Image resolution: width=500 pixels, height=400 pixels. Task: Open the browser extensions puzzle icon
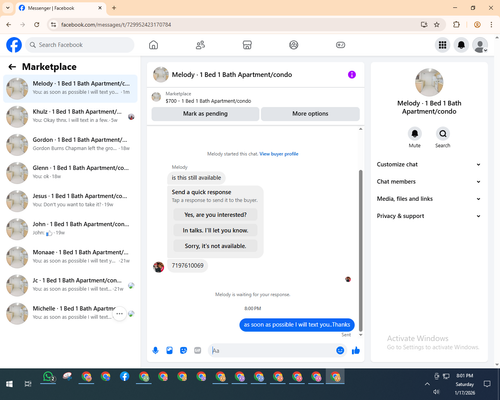(x=456, y=25)
